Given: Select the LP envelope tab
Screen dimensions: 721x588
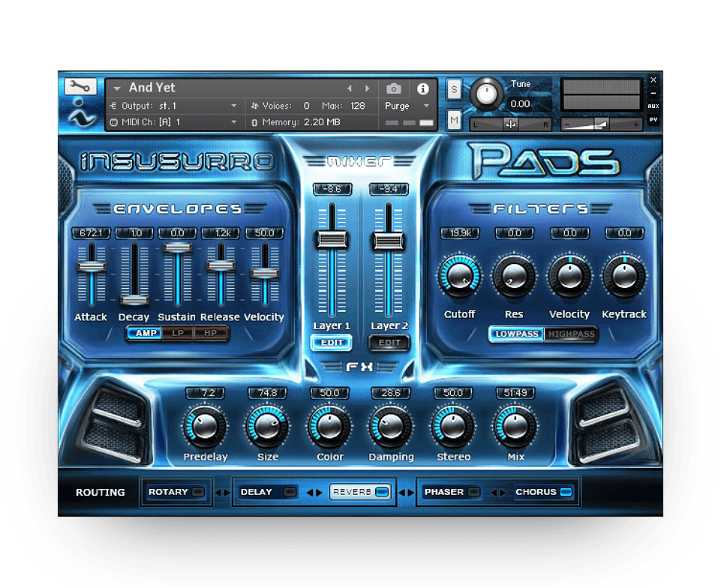Looking at the screenshot, I should (178, 333).
